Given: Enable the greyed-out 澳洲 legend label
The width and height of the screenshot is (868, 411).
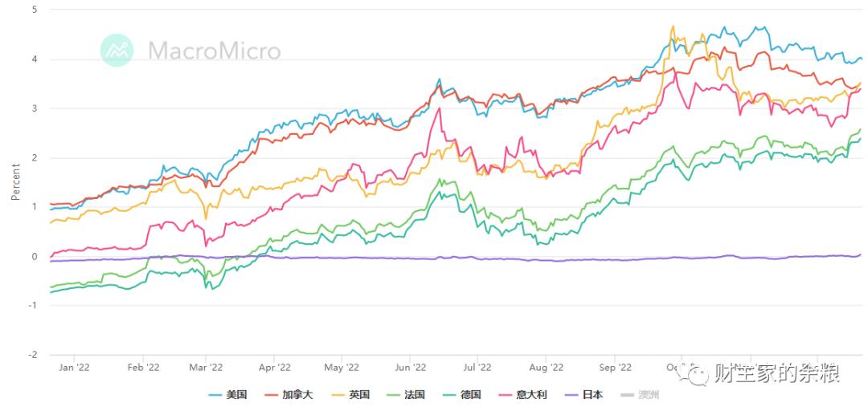Looking at the screenshot, I should click(648, 395).
